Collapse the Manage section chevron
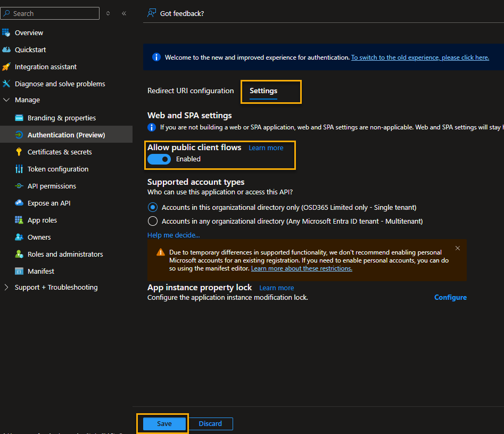504x434 pixels. [6, 100]
